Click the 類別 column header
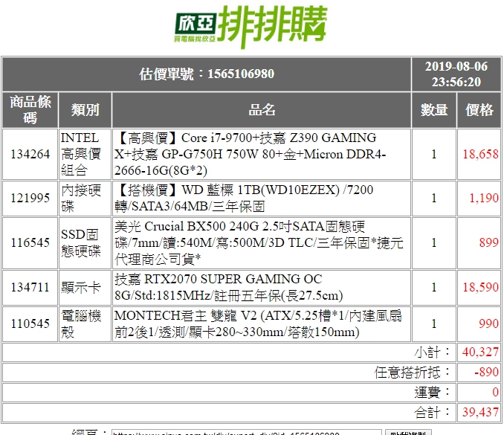This screenshot has height=435, width=504. [x=85, y=110]
